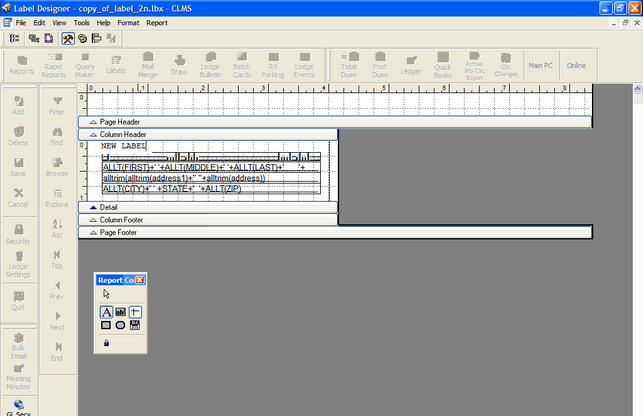Select the Rounded Rectangle tool
Viewport: 643px width, 416px height.
pyautogui.click(x=120, y=325)
